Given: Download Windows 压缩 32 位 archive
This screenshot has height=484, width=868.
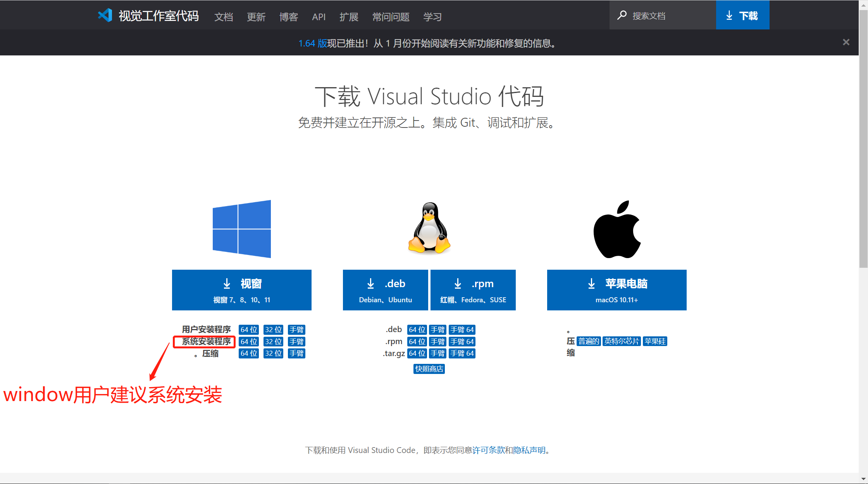Looking at the screenshot, I should point(273,353).
